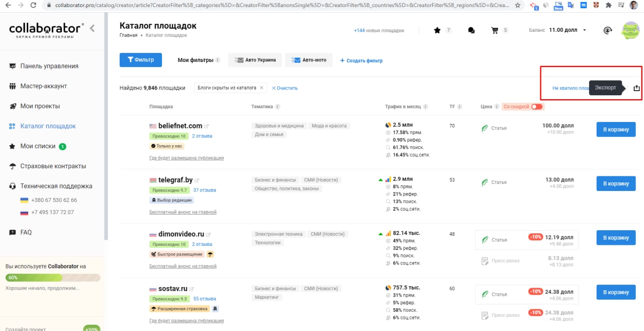Open Мастер-аккаунт in the sidebar

click(x=44, y=86)
